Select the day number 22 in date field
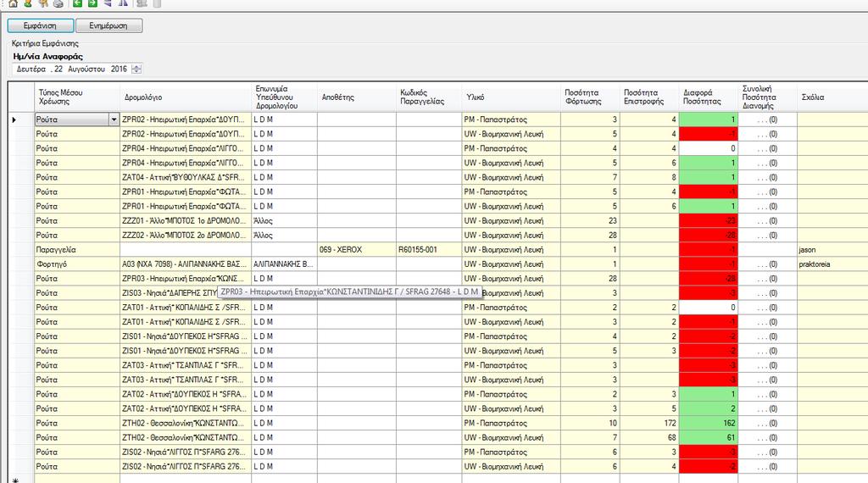This screenshot has height=483, width=868. (58, 69)
